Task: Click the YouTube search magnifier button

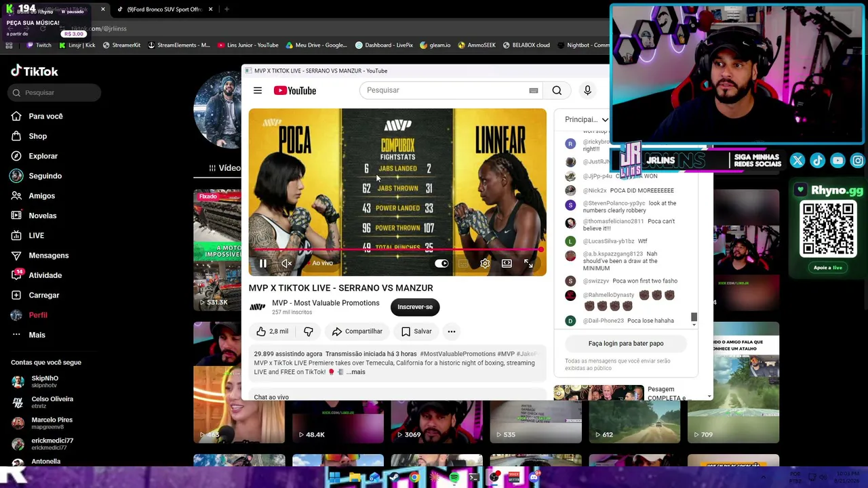Action: tap(557, 90)
